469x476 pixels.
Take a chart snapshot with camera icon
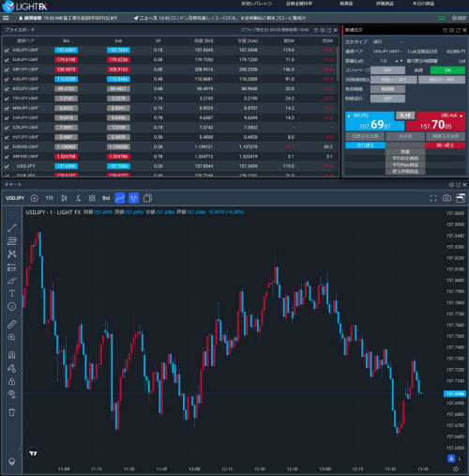pos(446,198)
